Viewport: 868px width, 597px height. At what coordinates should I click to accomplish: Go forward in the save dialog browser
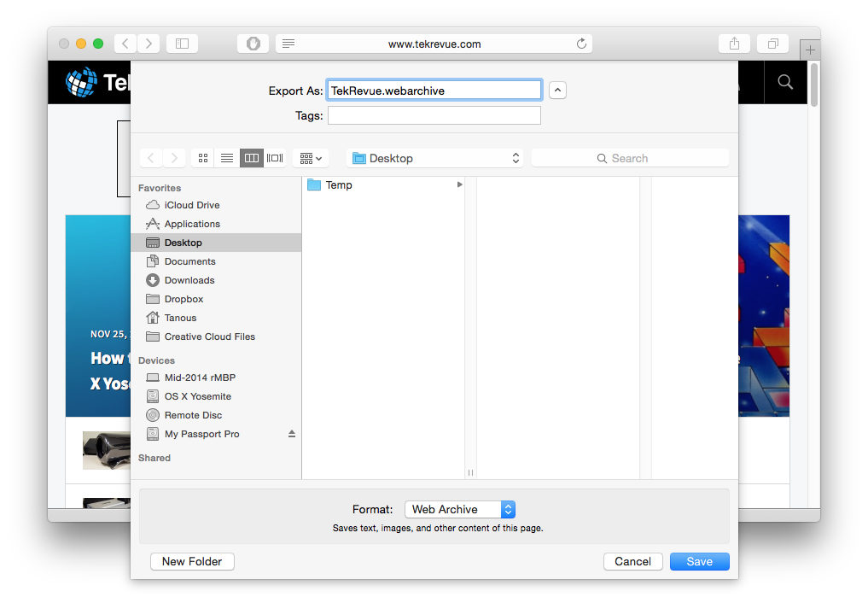(174, 158)
